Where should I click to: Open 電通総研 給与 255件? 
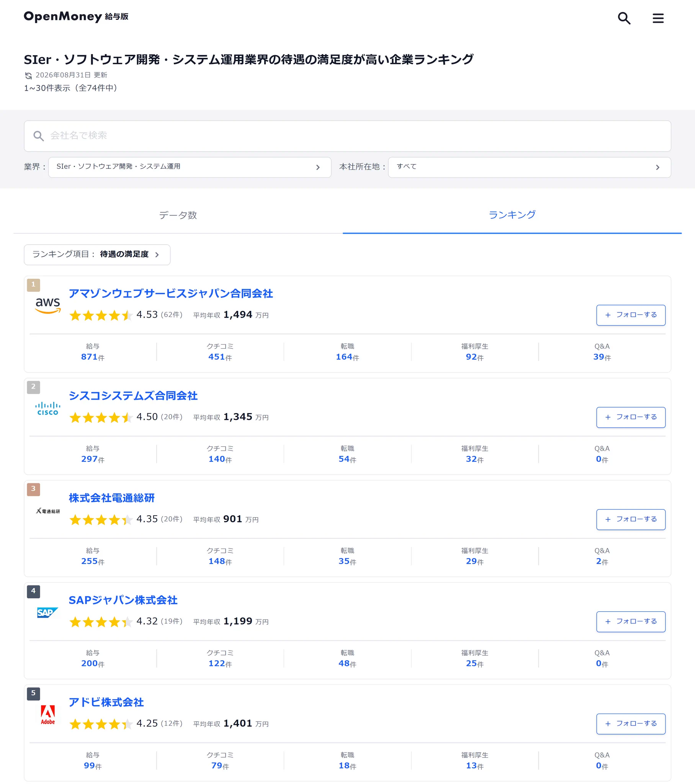[93, 557]
